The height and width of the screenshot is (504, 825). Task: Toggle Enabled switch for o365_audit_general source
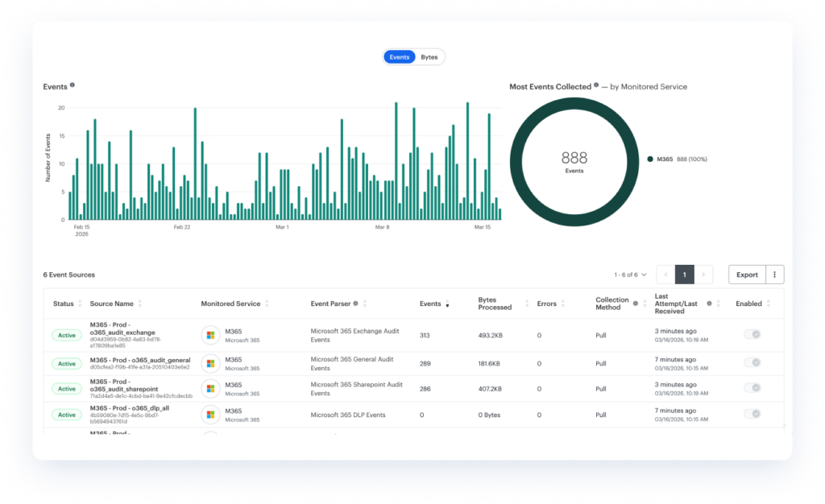coord(752,362)
